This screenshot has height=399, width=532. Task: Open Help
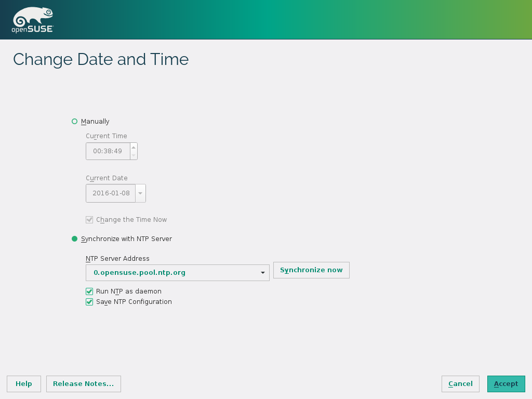click(24, 384)
